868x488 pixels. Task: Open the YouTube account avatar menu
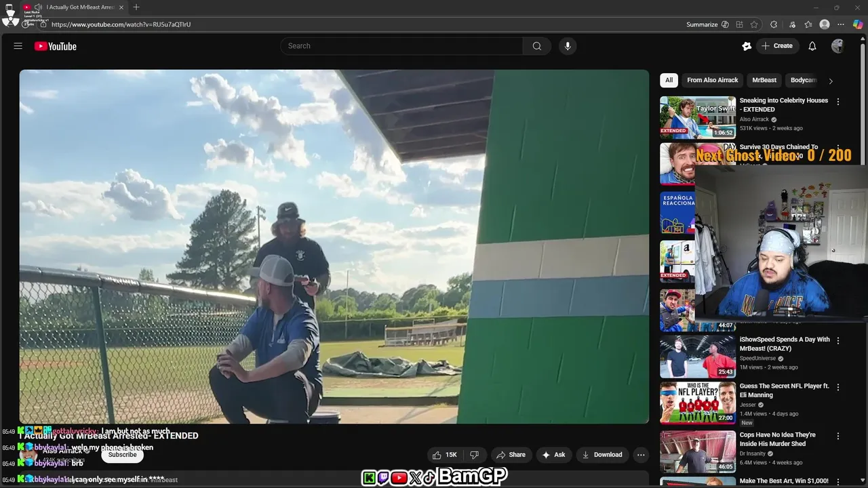pos(838,46)
